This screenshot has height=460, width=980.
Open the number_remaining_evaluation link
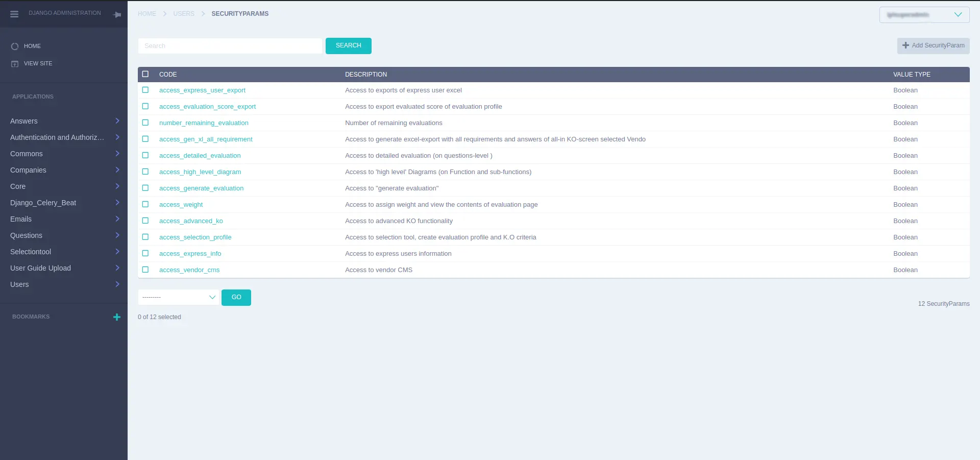pos(204,123)
